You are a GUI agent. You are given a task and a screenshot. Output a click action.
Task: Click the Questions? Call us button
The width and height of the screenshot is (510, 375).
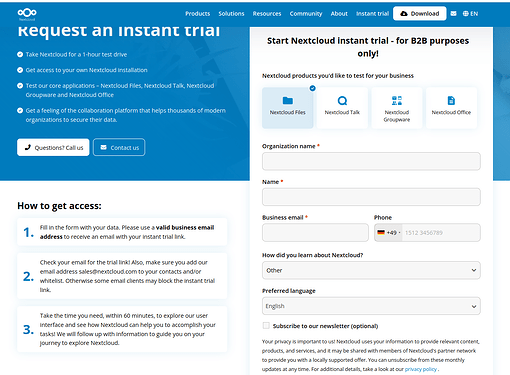pyautogui.click(x=53, y=147)
